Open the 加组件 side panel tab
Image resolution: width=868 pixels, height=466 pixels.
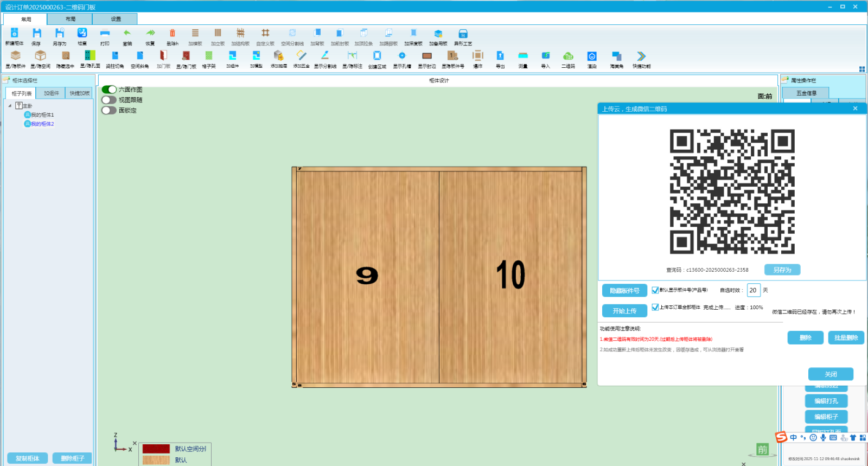(52, 93)
